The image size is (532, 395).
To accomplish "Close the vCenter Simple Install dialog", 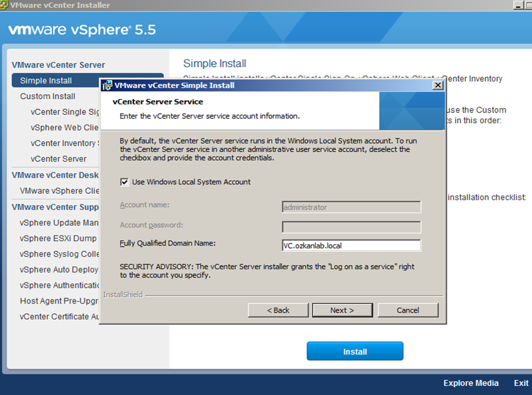I will click(x=438, y=86).
